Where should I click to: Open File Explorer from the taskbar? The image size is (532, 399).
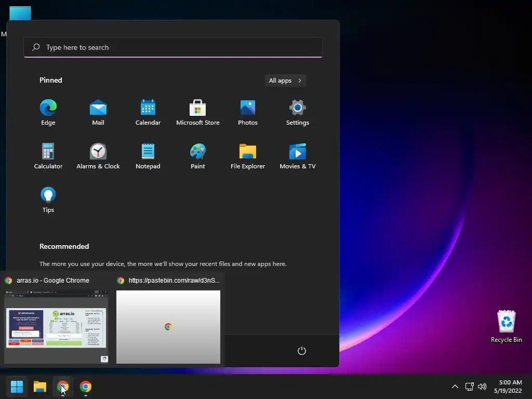click(39, 387)
